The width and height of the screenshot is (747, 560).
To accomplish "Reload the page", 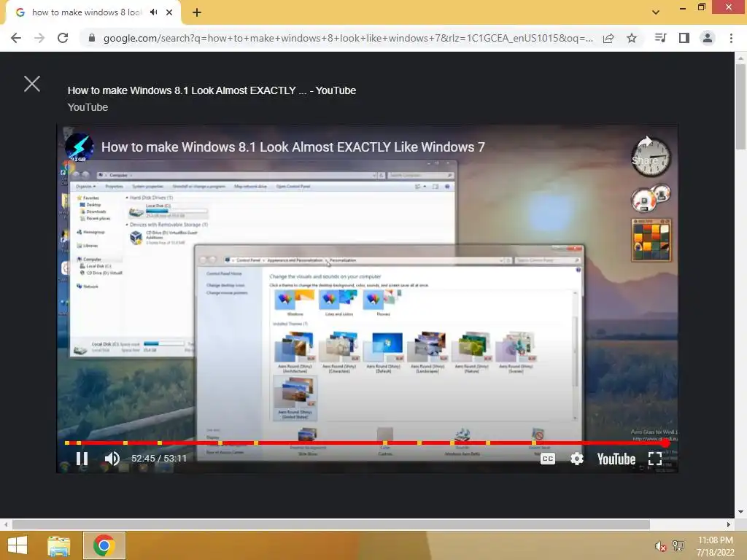I will [x=63, y=38].
